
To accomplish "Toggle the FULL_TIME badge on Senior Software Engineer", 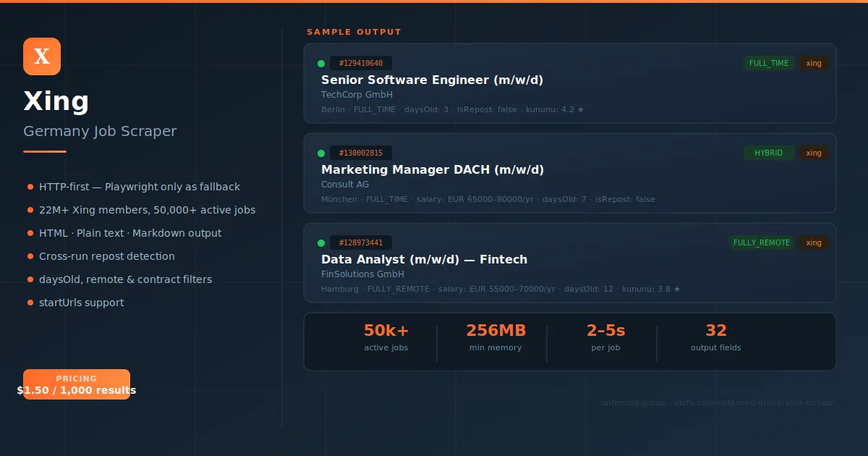I will tap(769, 63).
